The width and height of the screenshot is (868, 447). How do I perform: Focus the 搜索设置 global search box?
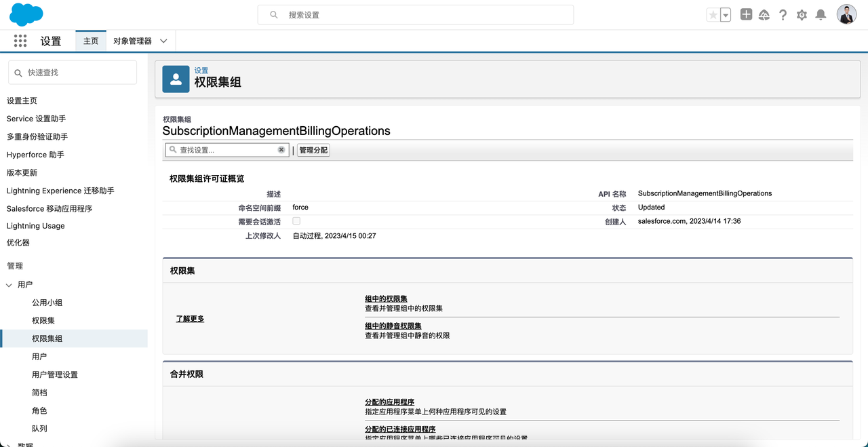416,15
